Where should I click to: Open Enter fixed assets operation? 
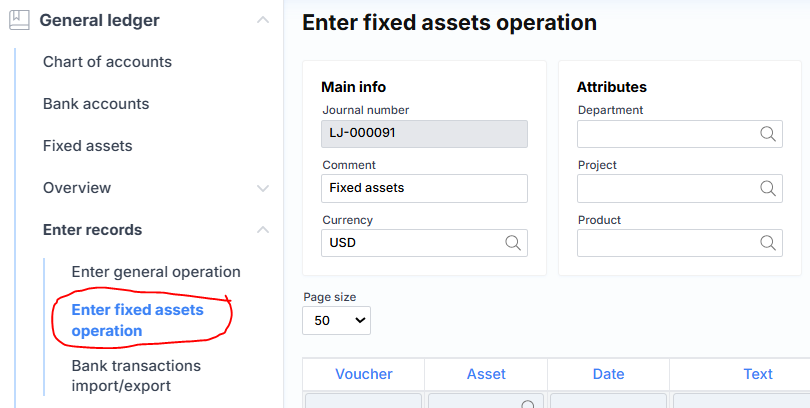(x=137, y=320)
